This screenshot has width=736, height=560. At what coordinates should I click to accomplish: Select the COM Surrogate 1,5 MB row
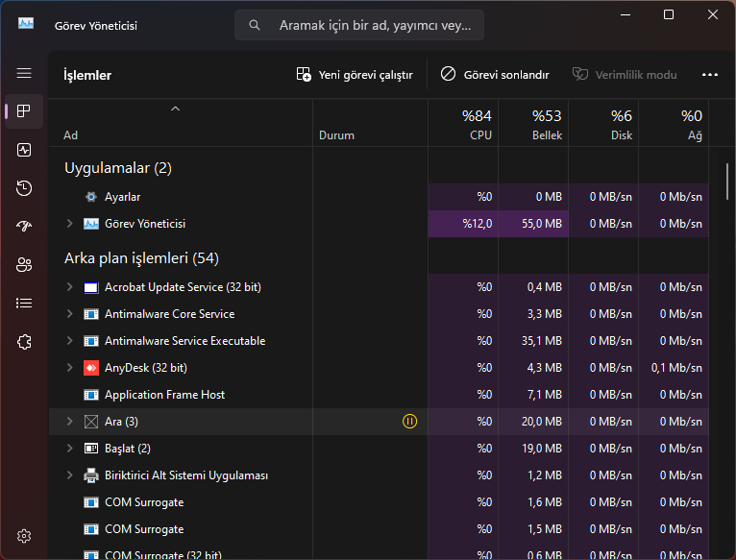point(379,529)
